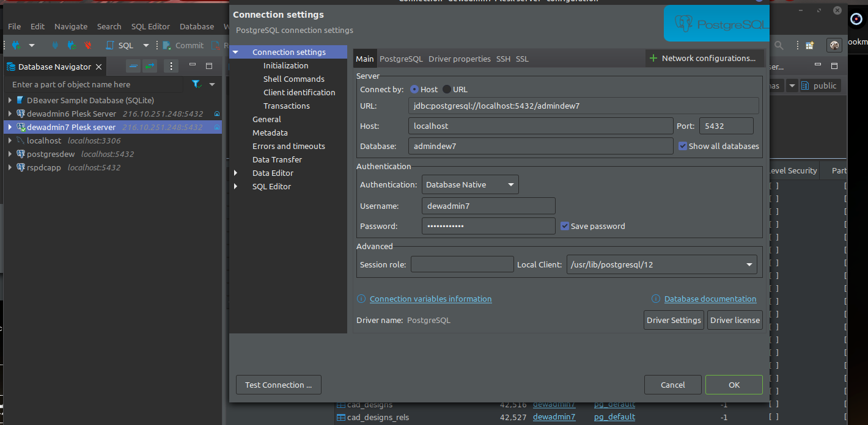
Task: Click the Test Connection button
Action: coord(278,385)
